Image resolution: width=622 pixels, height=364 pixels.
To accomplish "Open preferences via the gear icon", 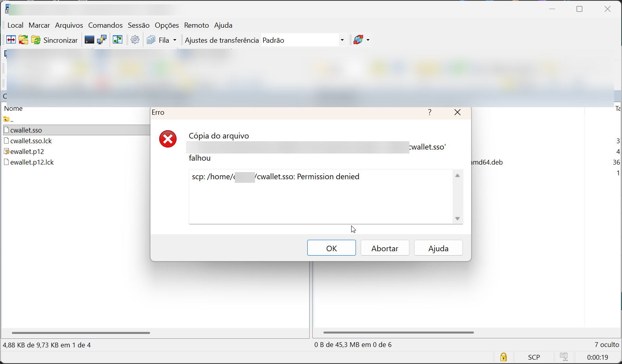I will click(x=135, y=40).
